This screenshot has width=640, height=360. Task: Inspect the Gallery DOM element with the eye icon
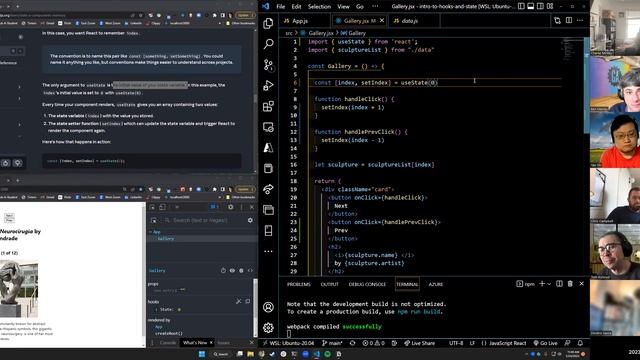point(232,270)
